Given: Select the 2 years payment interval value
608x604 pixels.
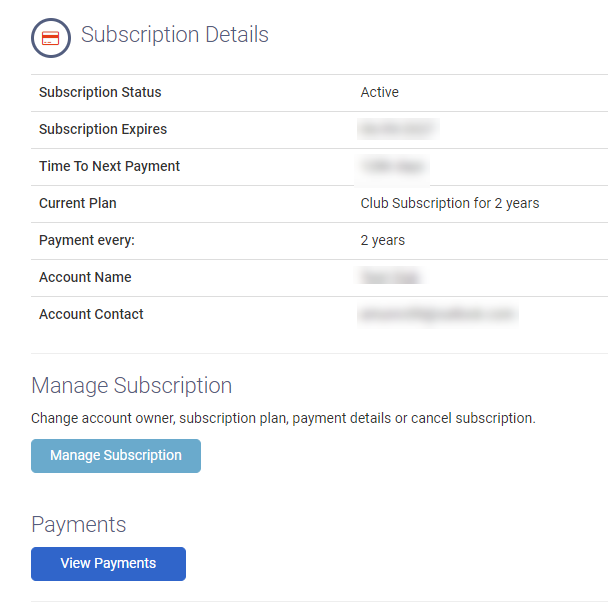Looking at the screenshot, I should click(x=383, y=240).
